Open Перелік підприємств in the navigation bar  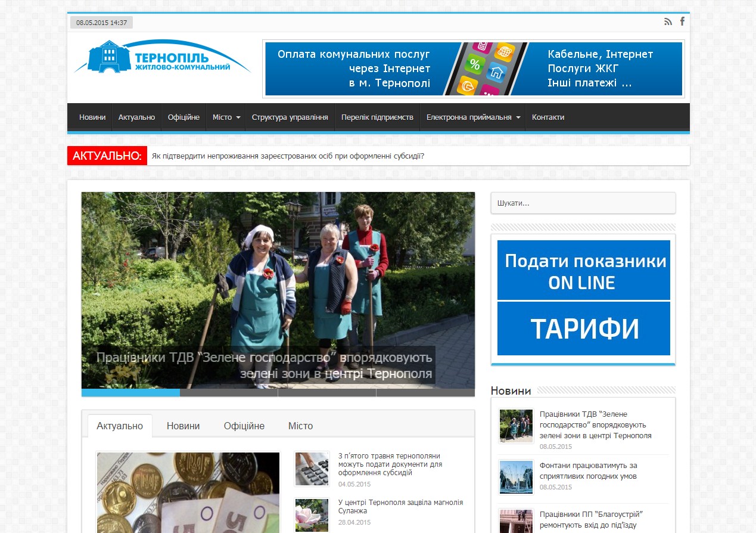pos(377,117)
